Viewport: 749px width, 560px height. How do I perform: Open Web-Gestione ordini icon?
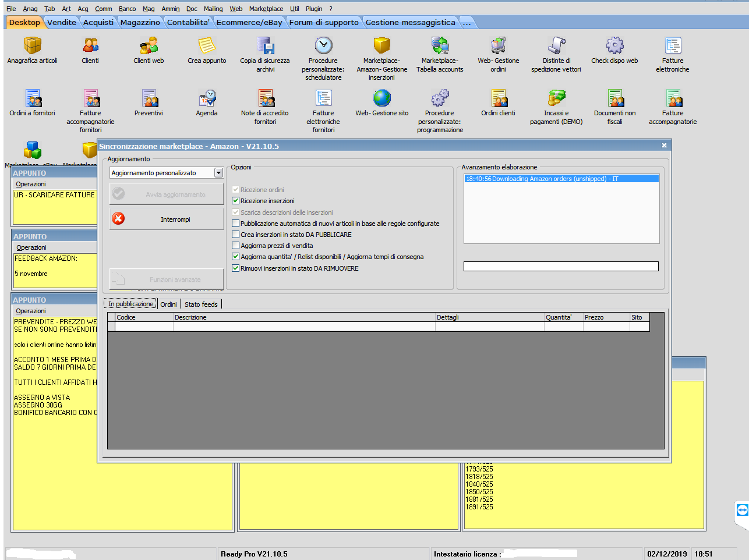tap(498, 45)
